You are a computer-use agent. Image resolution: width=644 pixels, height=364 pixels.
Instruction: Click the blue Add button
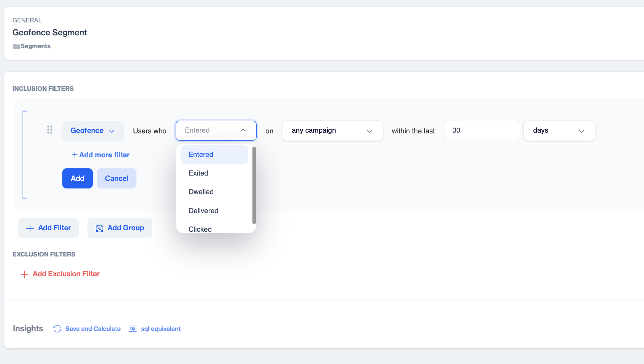pyautogui.click(x=78, y=178)
